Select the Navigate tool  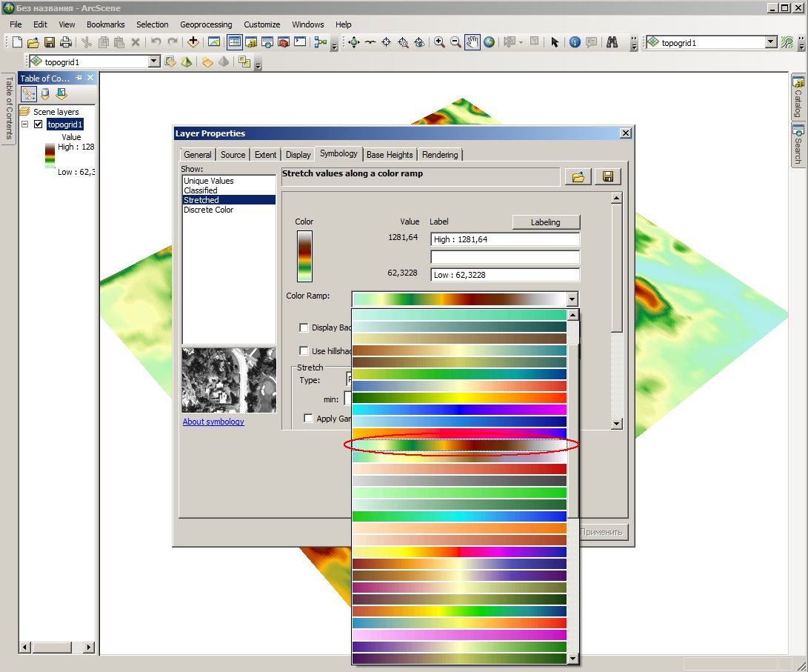pyautogui.click(x=353, y=42)
